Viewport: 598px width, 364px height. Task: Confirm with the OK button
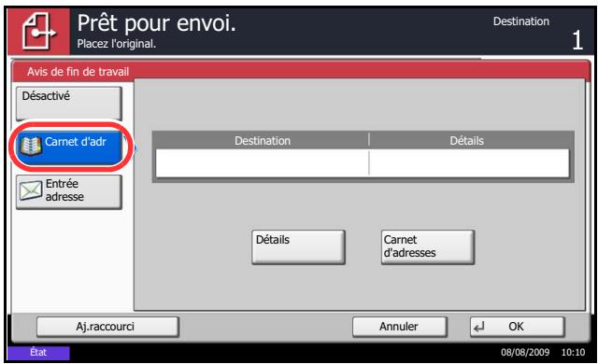(517, 327)
